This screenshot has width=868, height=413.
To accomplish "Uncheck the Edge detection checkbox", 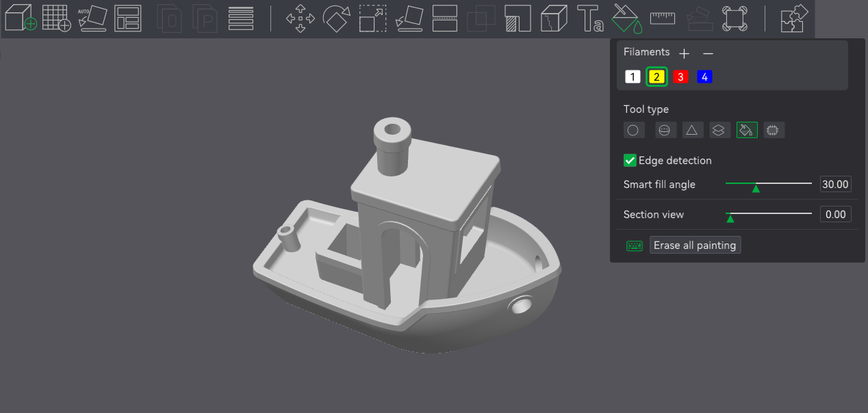I will pos(630,161).
